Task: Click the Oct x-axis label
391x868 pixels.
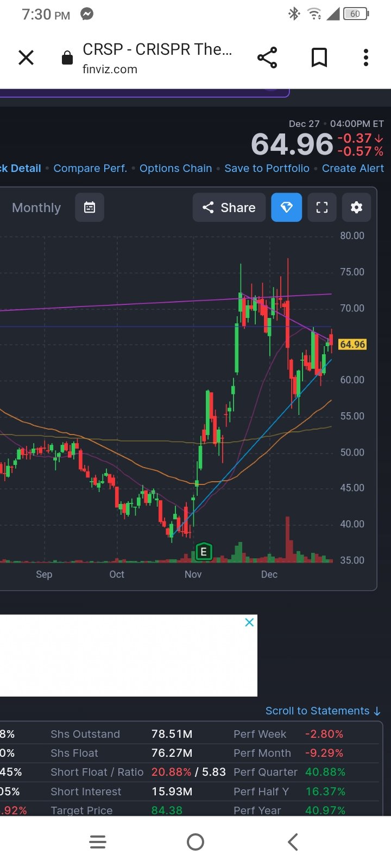Action: (x=117, y=575)
